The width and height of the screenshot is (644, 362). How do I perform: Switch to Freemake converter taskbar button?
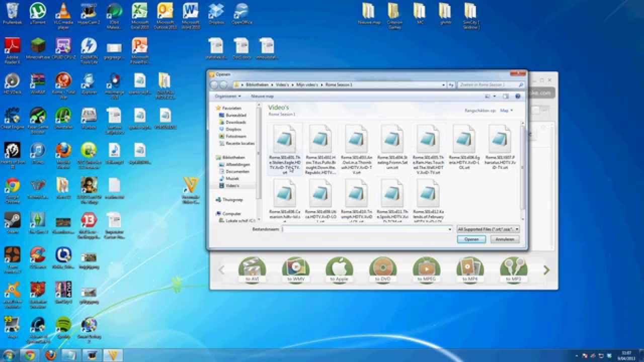coord(113,355)
